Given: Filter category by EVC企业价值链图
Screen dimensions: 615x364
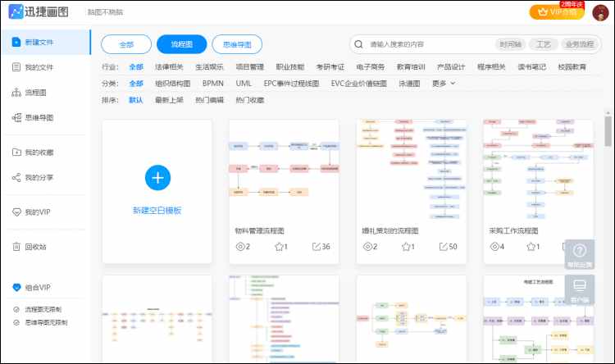Looking at the screenshot, I should 359,84.
